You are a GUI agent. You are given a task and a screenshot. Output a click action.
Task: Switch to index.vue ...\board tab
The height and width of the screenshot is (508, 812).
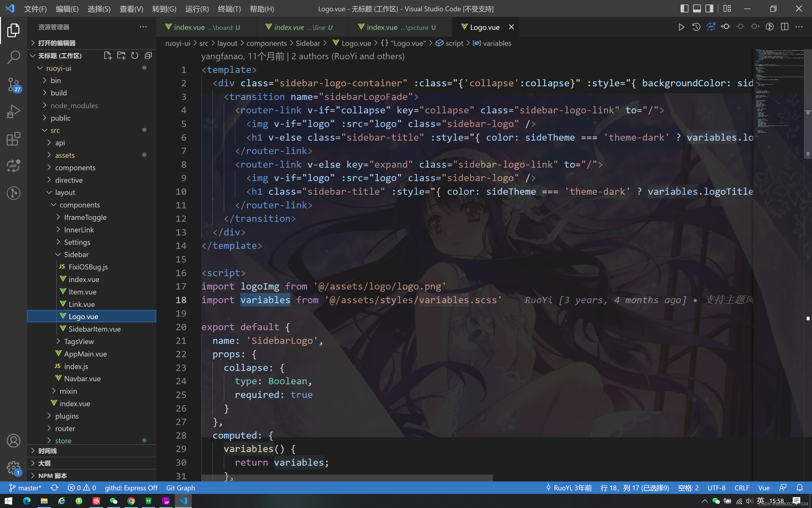click(206, 27)
